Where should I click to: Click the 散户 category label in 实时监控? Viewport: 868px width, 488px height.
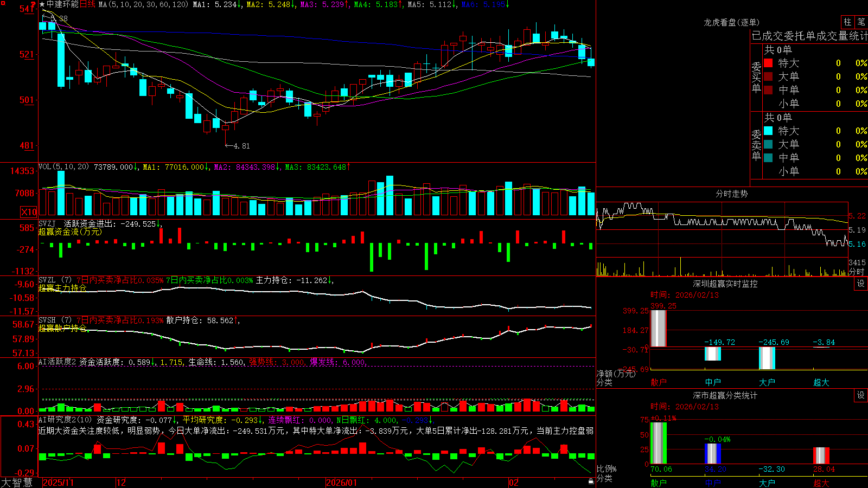pyautogui.click(x=659, y=382)
